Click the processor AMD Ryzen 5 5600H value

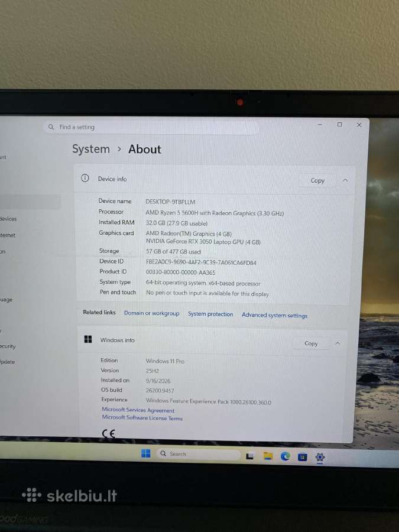pyautogui.click(x=215, y=213)
